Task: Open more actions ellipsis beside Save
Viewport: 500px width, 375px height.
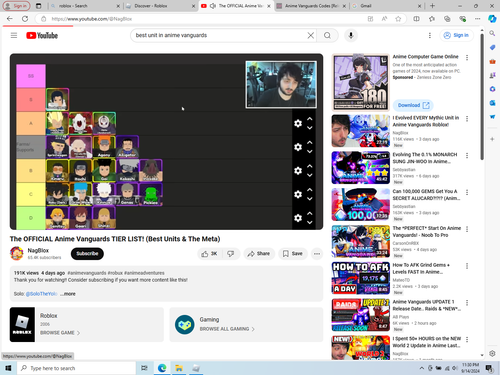Action: [317, 254]
